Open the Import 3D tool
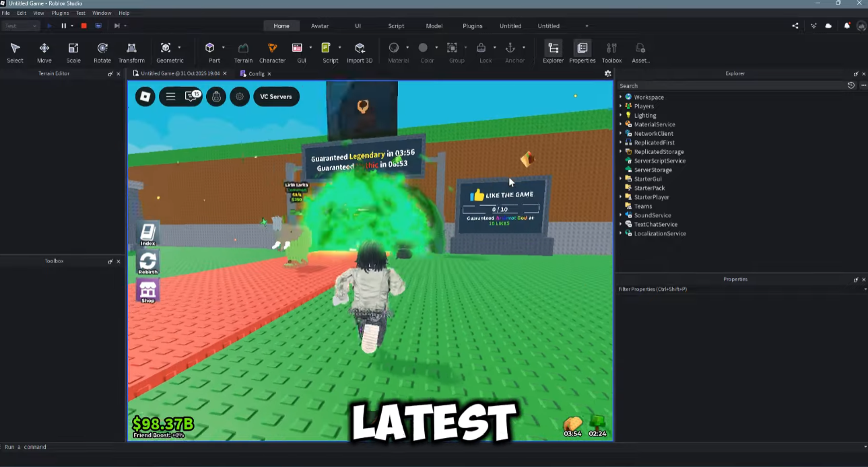This screenshot has width=868, height=467. [x=360, y=49]
